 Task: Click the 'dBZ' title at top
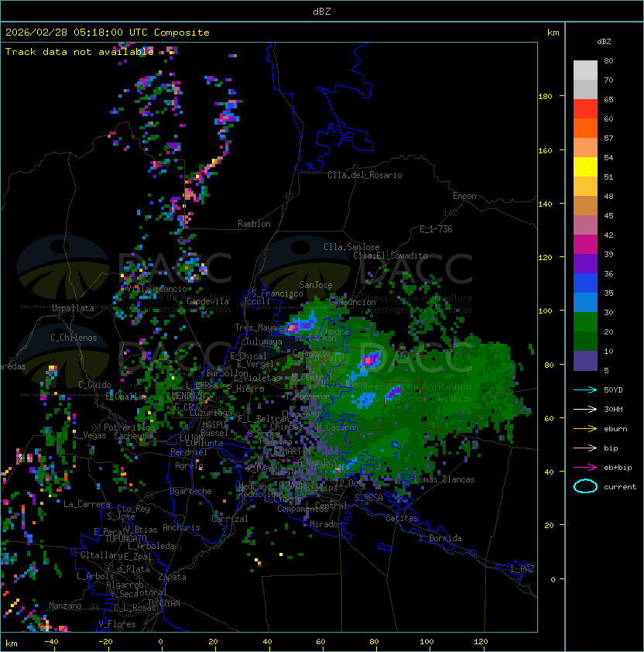322,11
